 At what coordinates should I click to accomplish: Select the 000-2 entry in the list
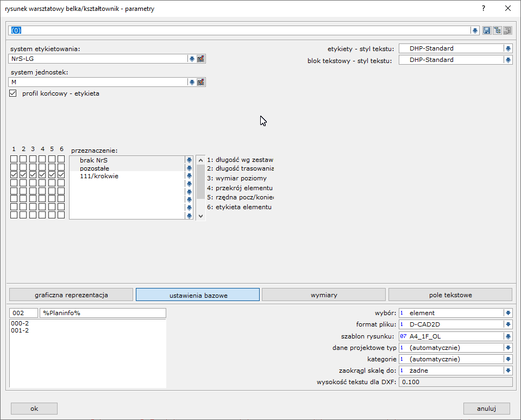(x=20, y=323)
